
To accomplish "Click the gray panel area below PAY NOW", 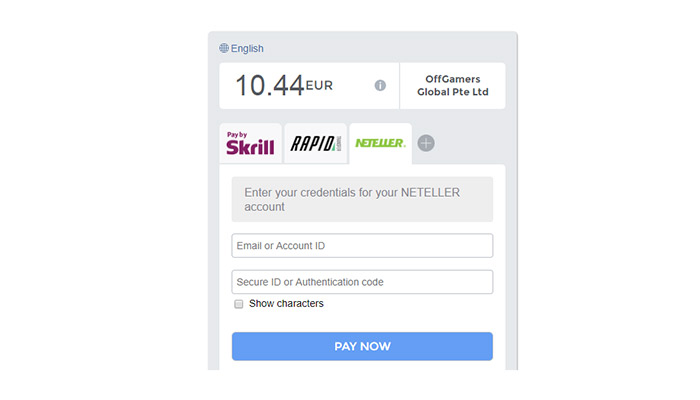I will 362,366.
